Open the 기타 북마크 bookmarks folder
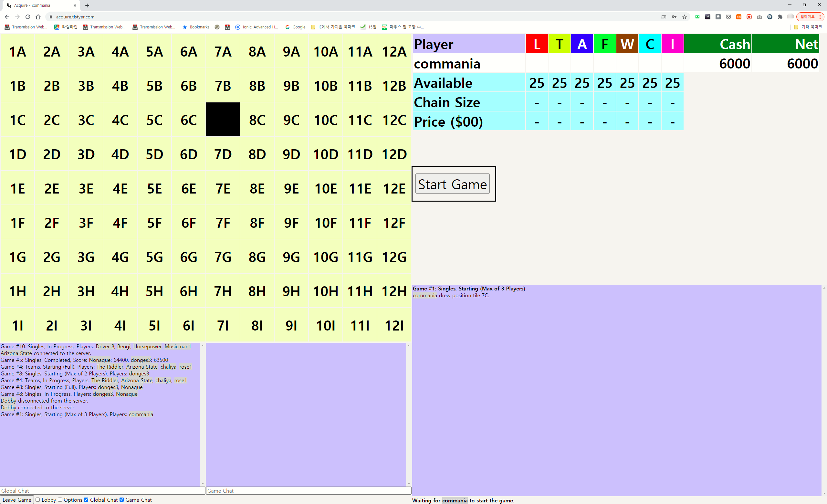 pyautogui.click(x=808, y=27)
